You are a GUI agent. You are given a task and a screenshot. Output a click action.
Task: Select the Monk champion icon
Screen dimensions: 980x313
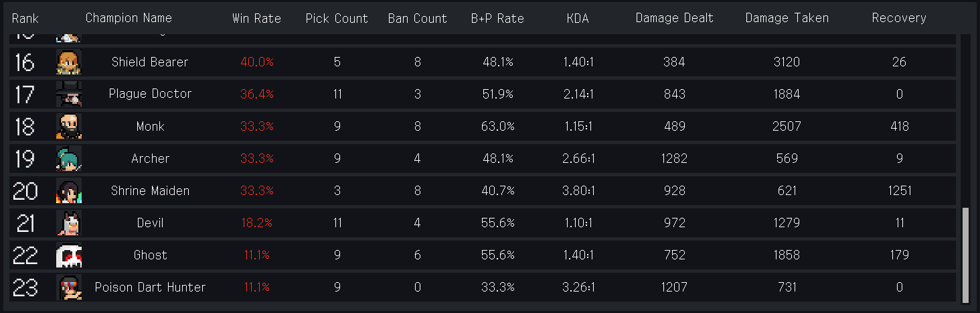(69, 126)
